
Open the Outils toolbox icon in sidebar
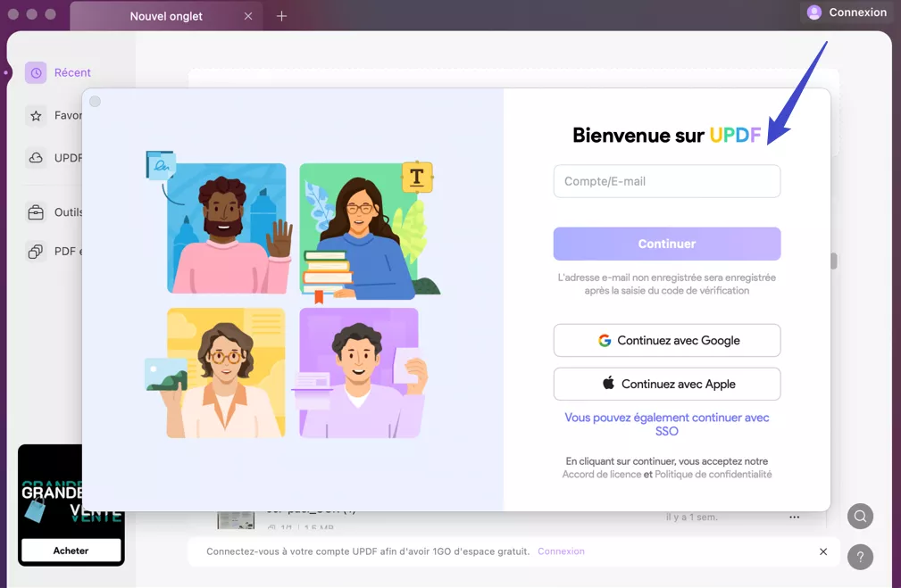pyautogui.click(x=36, y=212)
